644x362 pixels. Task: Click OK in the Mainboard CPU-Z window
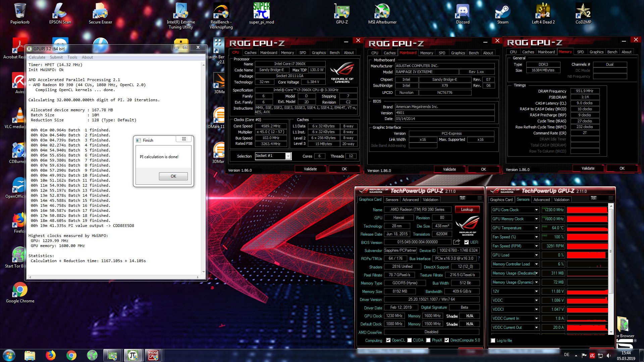tap(483, 169)
